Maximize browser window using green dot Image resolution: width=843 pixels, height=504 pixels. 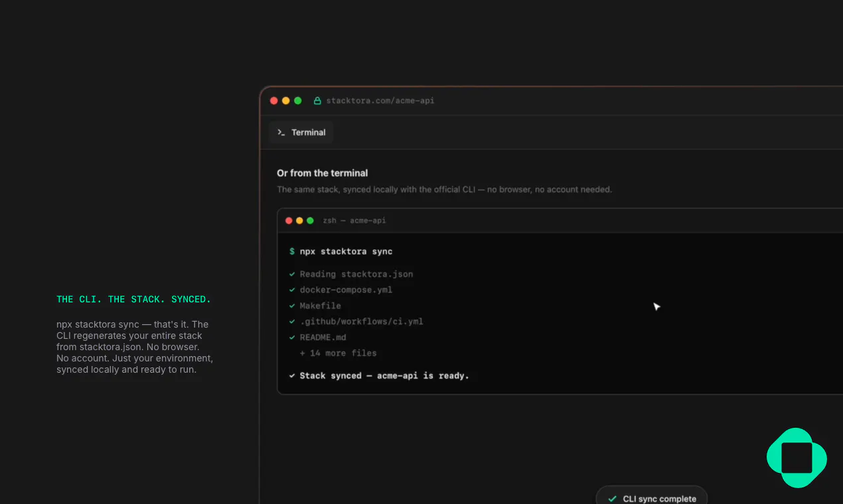[x=298, y=101]
